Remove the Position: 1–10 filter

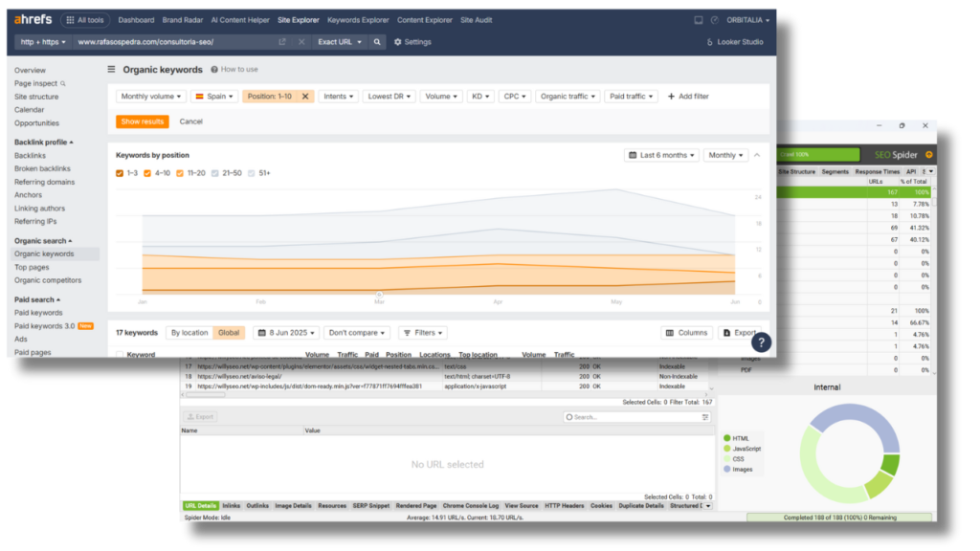(305, 97)
